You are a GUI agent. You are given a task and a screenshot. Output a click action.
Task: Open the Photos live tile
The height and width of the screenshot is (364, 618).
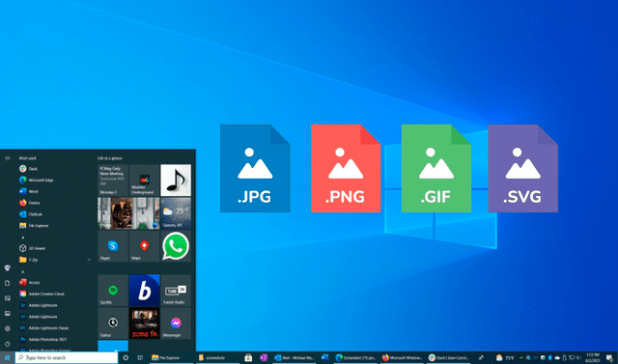coord(128,213)
